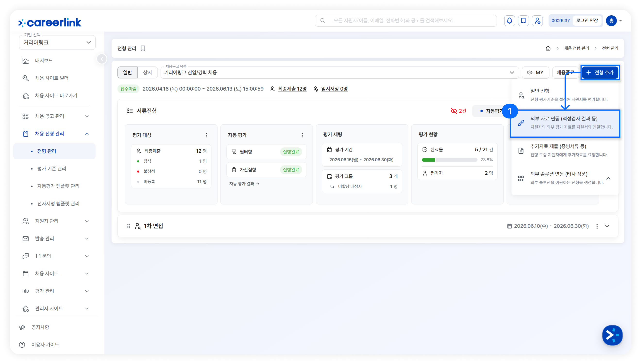Bookmark the 전형 관리 page title
Screen dimensions: 641x364
143,48
